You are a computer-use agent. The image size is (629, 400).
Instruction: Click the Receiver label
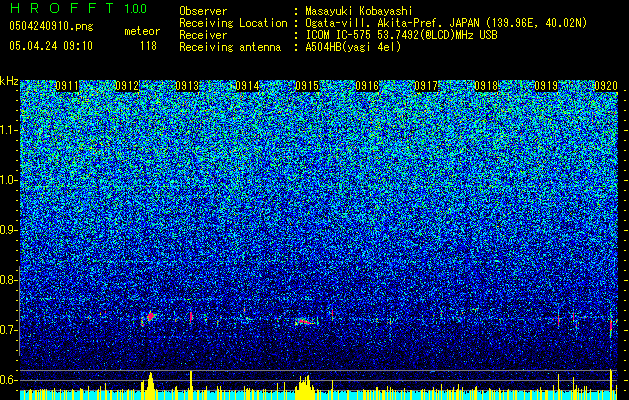pyautogui.click(x=203, y=35)
